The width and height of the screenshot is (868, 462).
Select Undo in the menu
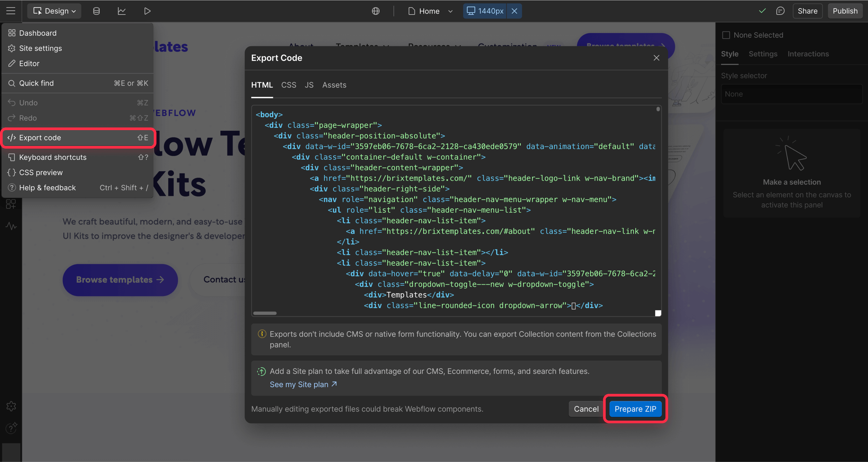pos(78,102)
